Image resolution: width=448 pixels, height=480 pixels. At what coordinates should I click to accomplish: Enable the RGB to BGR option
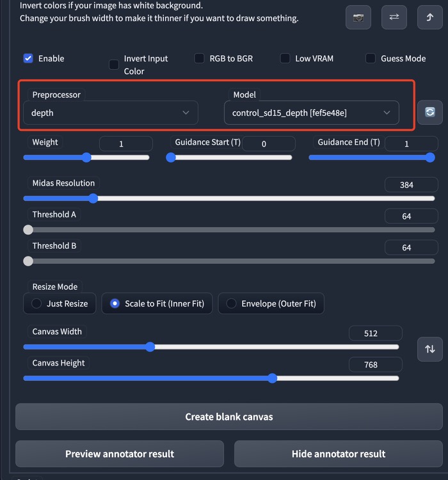click(200, 58)
